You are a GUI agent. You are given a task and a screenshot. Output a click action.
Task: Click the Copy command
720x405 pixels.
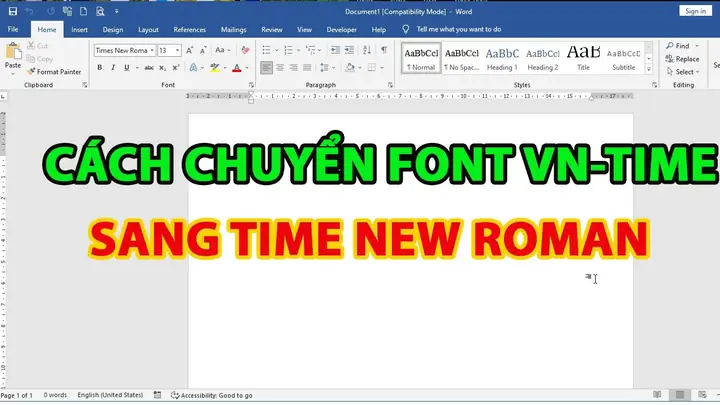39,59
